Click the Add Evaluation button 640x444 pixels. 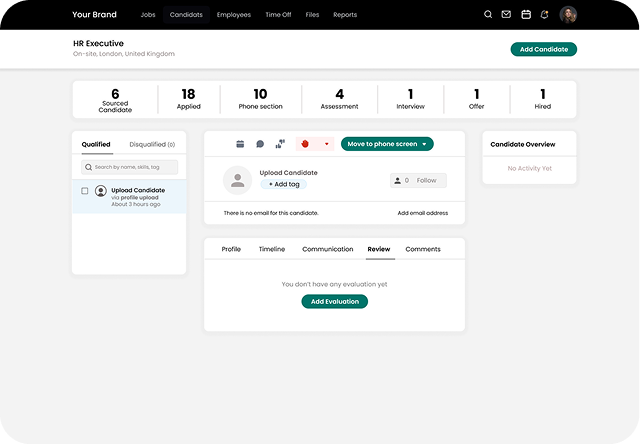click(x=335, y=302)
